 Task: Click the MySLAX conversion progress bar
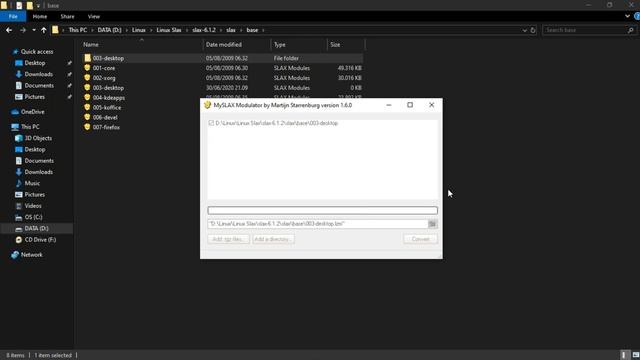click(x=322, y=210)
